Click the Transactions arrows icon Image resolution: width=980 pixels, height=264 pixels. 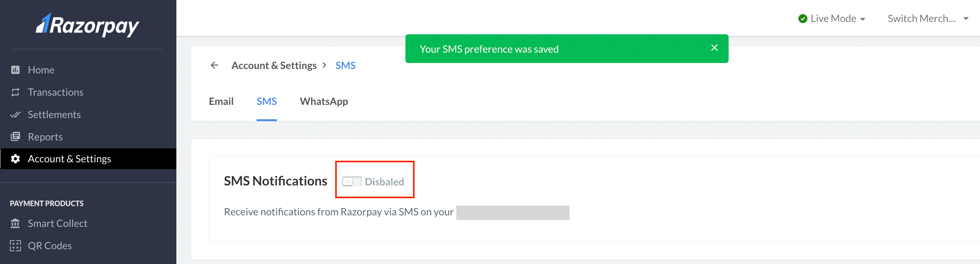click(16, 93)
